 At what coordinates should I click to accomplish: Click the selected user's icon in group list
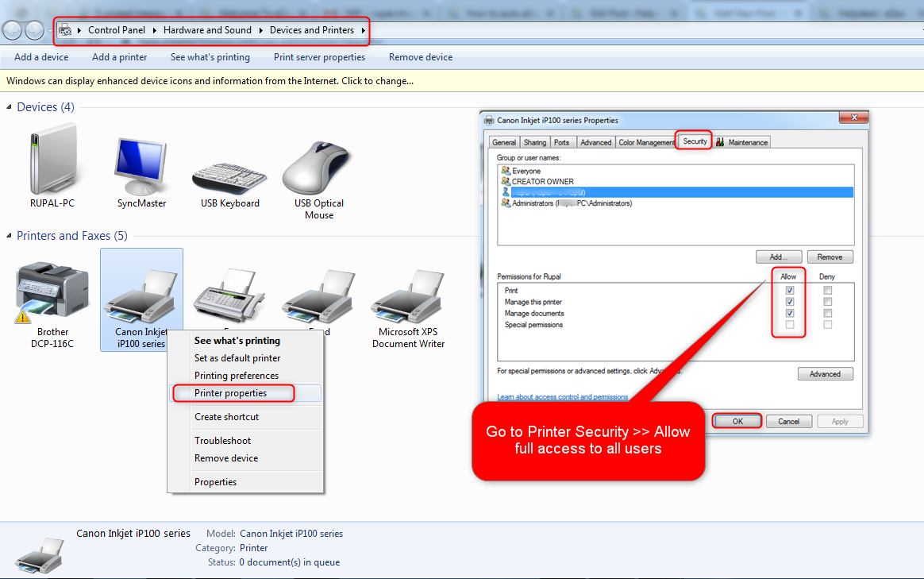coord(506,192)
